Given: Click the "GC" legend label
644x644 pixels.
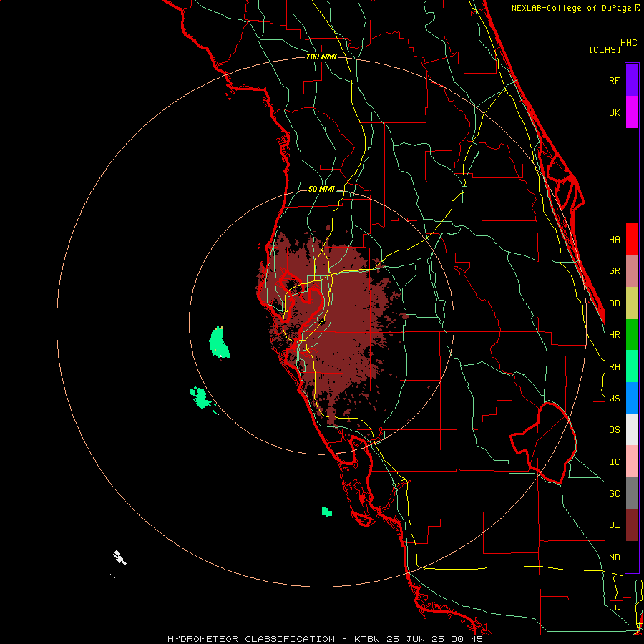Looking at the screenshot, I should pyautogui.click(x=614, y=494).
